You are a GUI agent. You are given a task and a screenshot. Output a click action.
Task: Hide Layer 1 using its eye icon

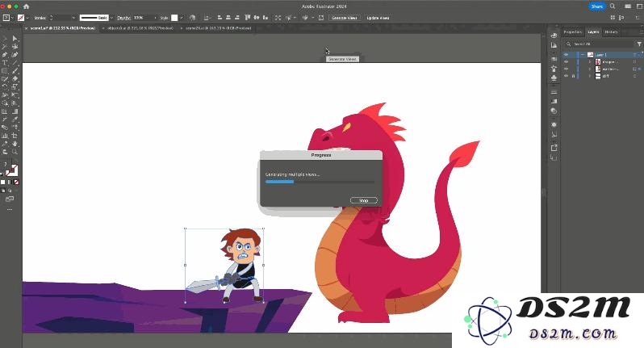566,55
